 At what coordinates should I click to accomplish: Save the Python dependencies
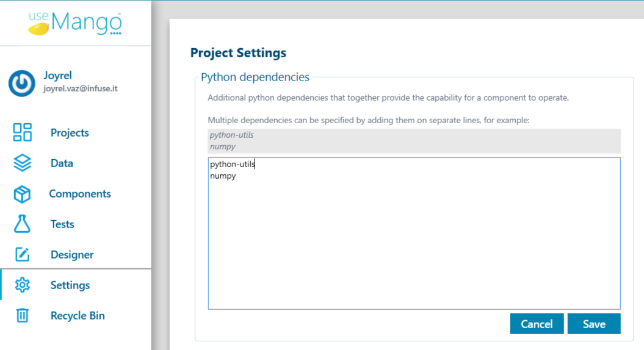coord(594,324)
